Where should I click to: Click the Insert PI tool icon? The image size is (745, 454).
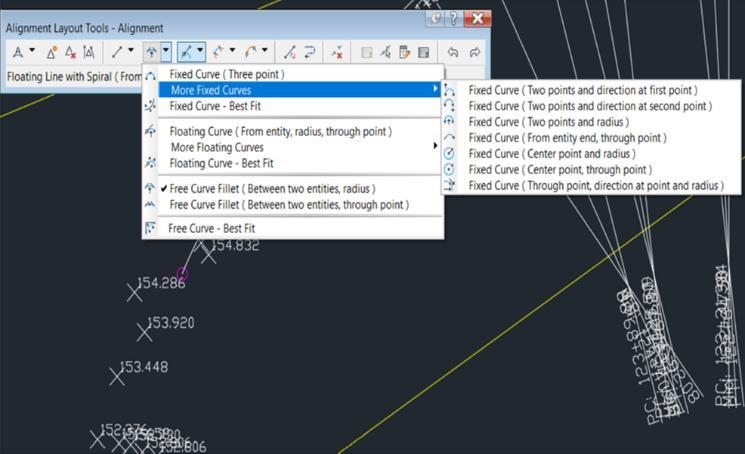click(x=52, y=52)
